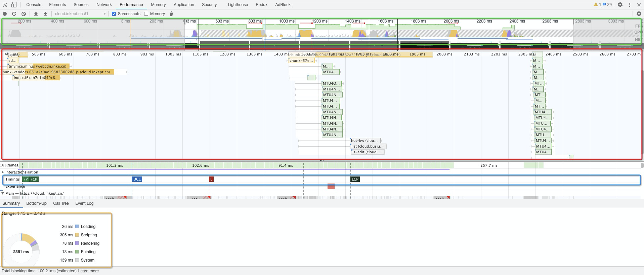This screenshot has width=644, height=275.
Task: Click the Painting green legend swatch
Action: point(77,252)
